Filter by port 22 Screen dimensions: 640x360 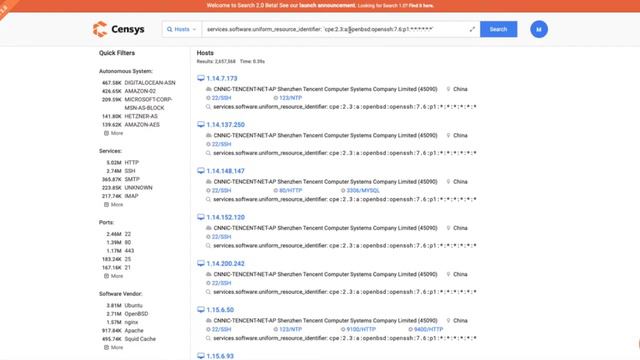128,234
